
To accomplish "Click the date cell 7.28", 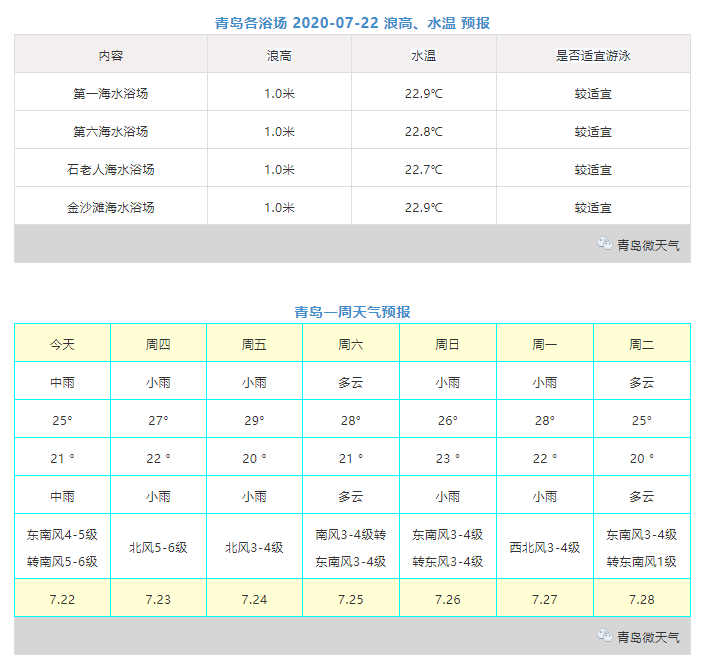I will point(642,599).
